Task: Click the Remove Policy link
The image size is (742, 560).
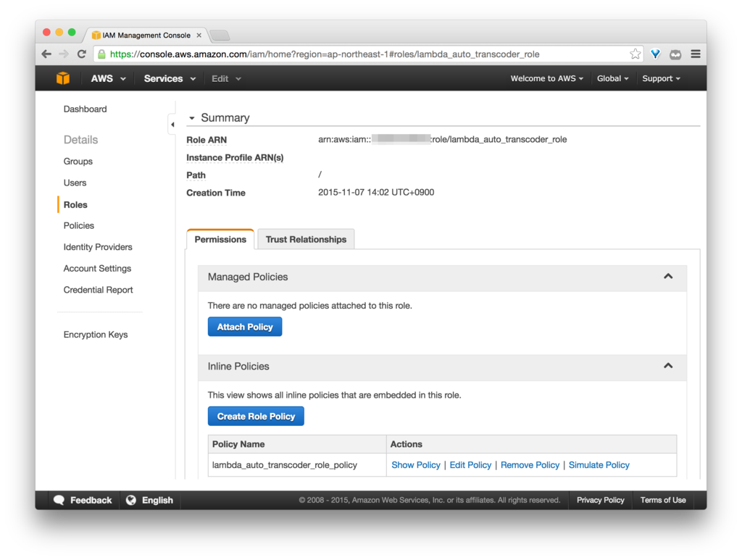Action: click(x=530, y=465)
